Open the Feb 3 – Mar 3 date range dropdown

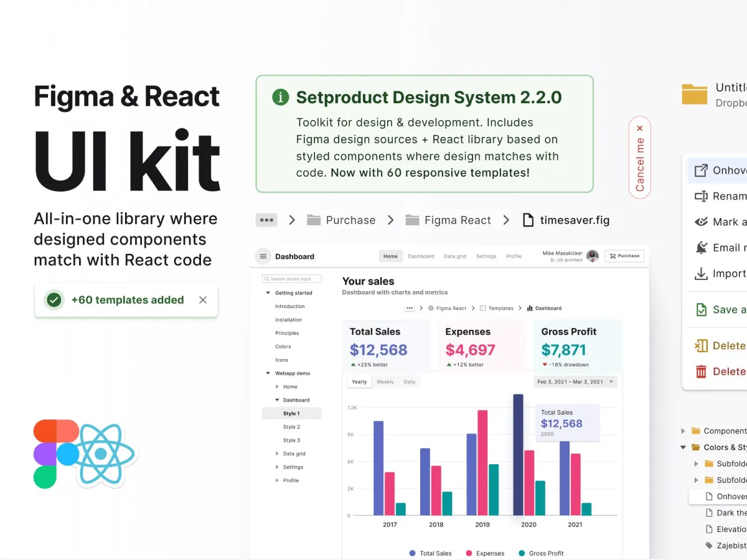pyautogui.click(x=575, y=381)
